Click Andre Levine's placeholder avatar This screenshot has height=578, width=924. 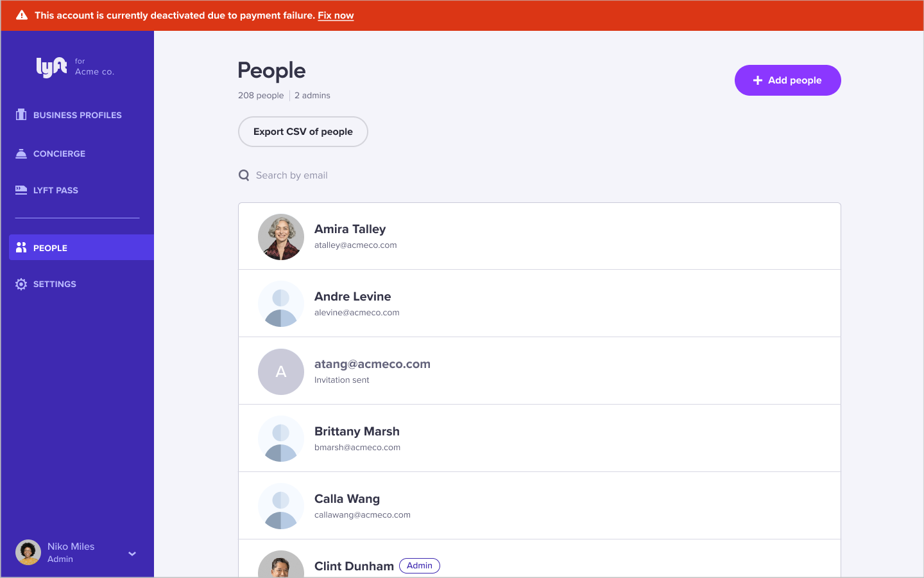tap(281, 304)
